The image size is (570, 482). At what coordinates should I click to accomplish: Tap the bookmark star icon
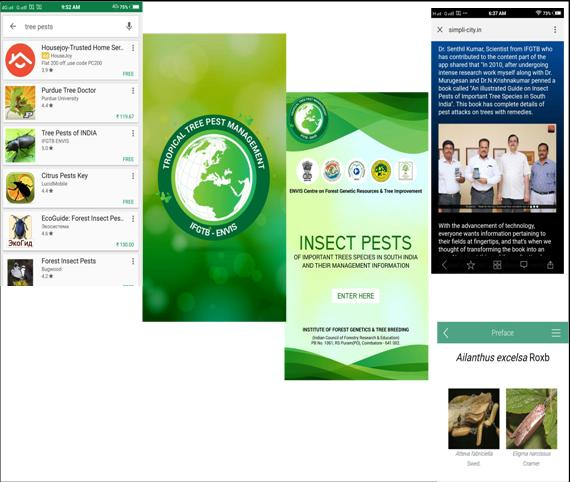click(x=471, y=265)
